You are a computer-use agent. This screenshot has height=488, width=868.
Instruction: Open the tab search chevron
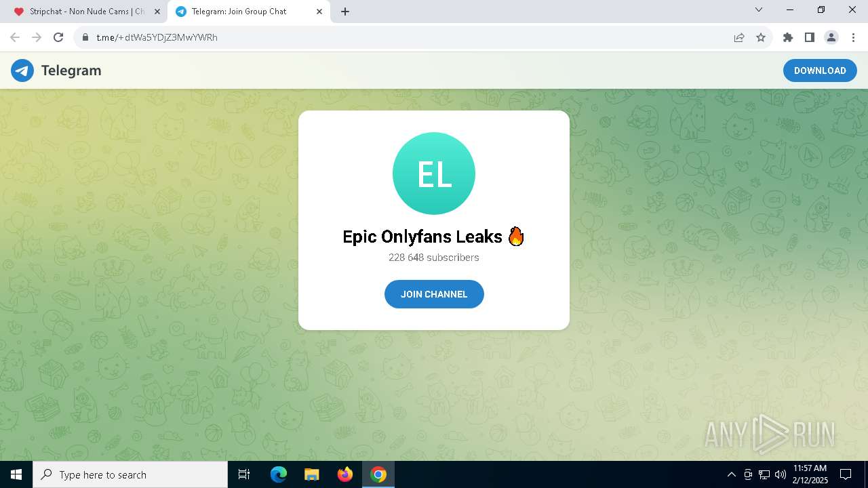click(x=759, y=9)
